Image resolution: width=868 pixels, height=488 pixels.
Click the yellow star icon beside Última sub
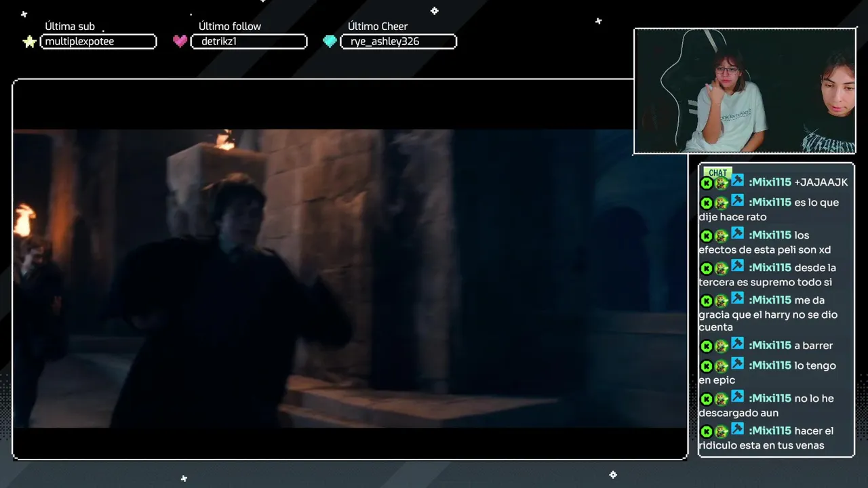click(x=29, y=42)
